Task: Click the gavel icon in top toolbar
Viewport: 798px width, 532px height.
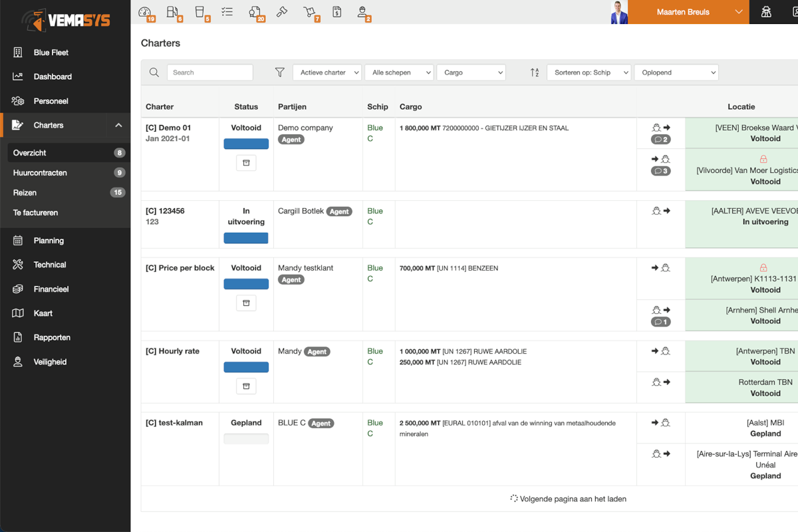Action: [x=282, y=11]
